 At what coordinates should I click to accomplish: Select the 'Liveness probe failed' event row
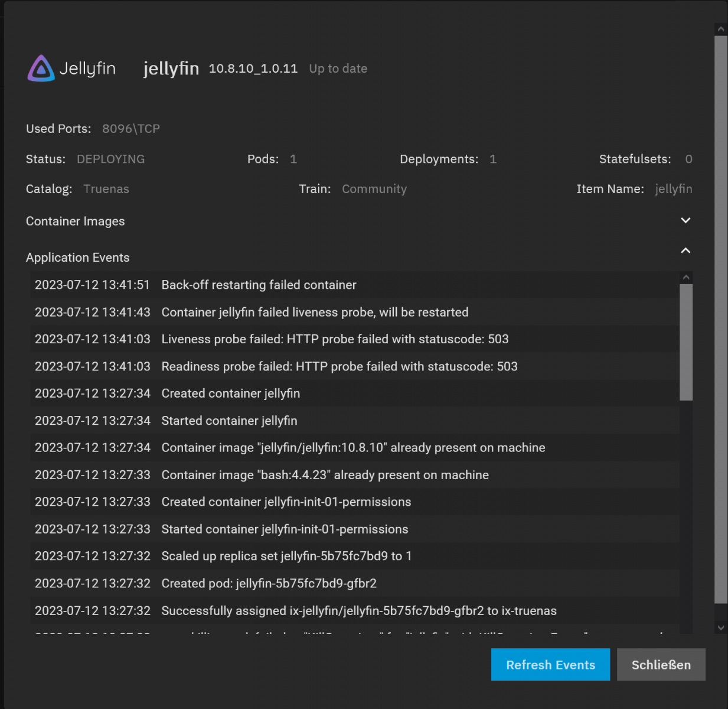click(x=354, y=339)
